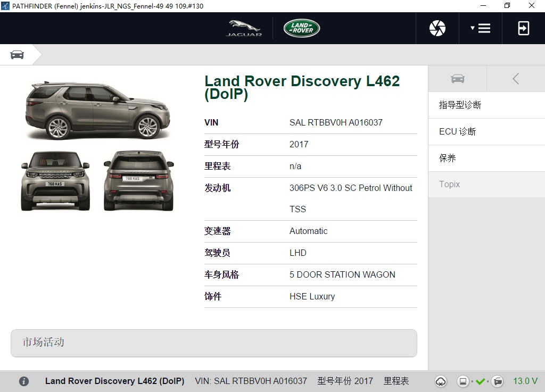Click status bar vehicle name text

coord(115,381)
